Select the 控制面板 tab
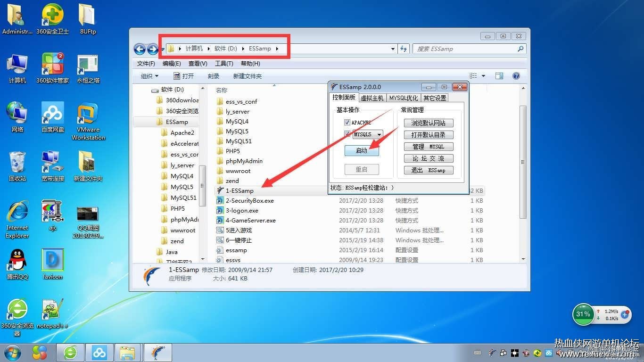The image size is (644, 362). 344,98
